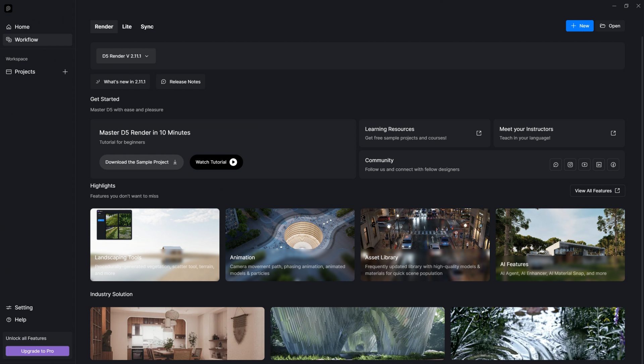Open Setting from the sidebar
The image size is (644, 364).
point(23,308)
